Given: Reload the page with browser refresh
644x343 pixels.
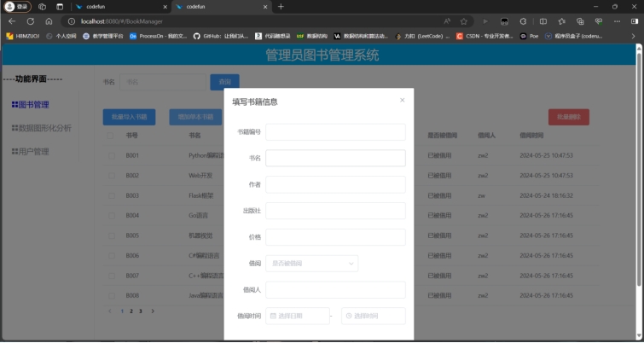Looking at the screenshot, I should (31, 20).
